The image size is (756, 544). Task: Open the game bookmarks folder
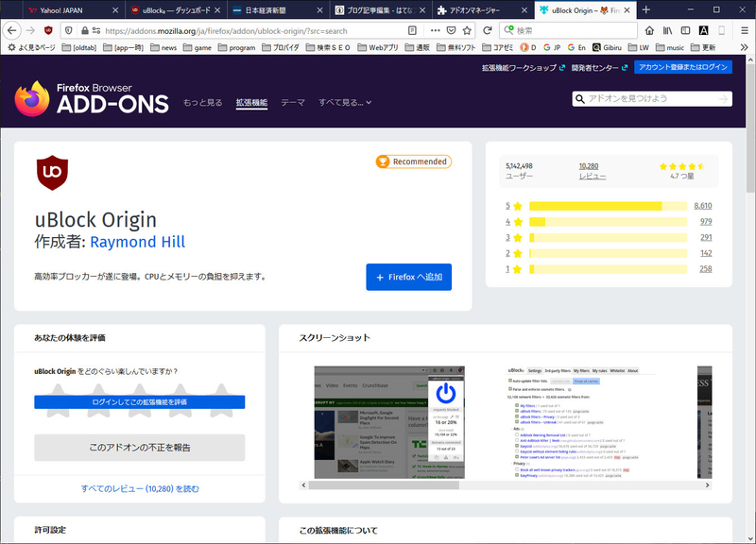[198, 47]
